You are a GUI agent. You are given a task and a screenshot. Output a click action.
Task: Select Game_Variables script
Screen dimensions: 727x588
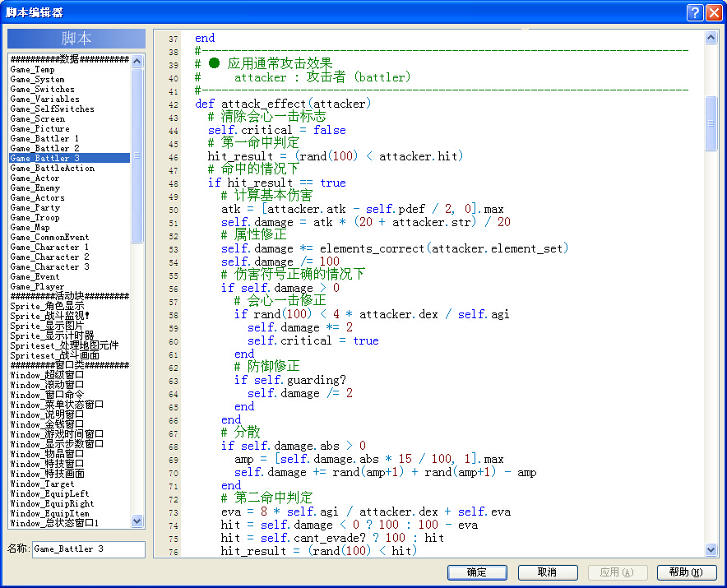(70, 100)
